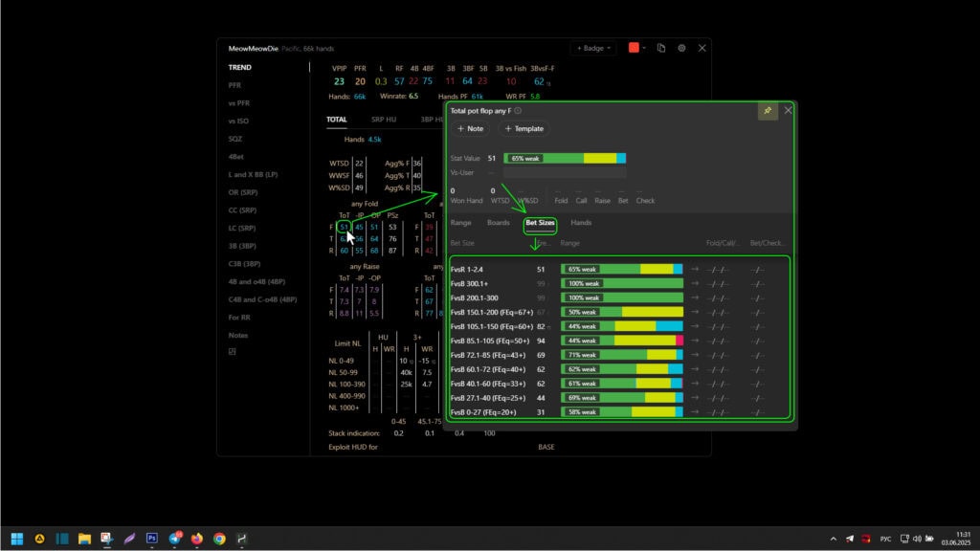980x551 pixels.
Task: Click arrow icon in FvsR 1-2.4 row
Action: (x=695, y=270)
